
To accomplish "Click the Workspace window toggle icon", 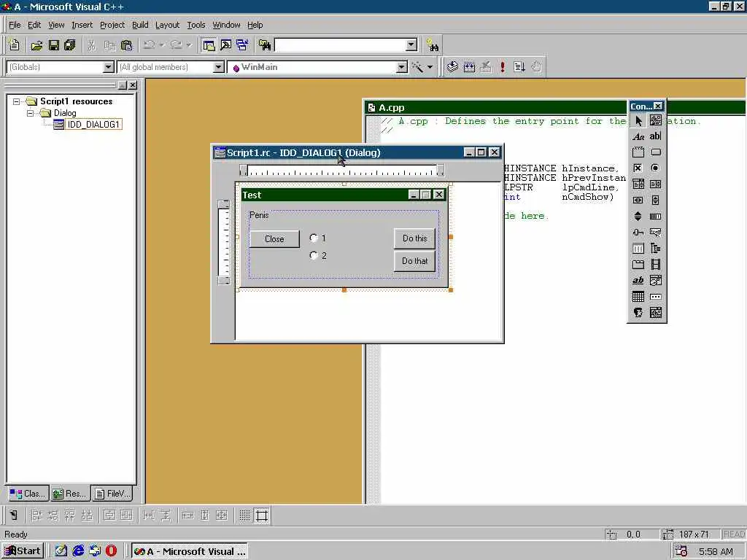I will coord(209,45).
